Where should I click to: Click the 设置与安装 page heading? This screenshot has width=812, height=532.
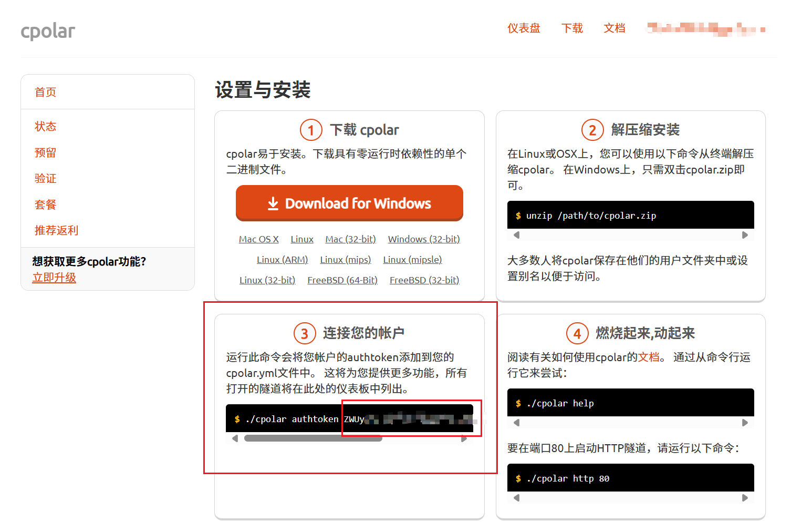pos(263,90)
